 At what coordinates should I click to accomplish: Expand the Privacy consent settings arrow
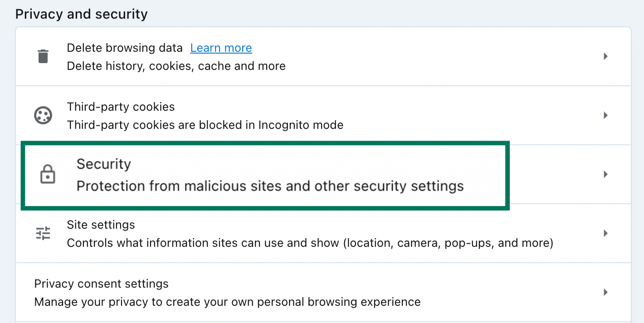(x=605, y=292)
